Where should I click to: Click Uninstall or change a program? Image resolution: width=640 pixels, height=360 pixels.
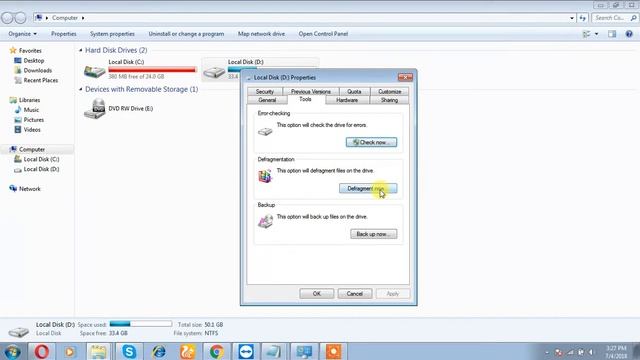[186, 34]
